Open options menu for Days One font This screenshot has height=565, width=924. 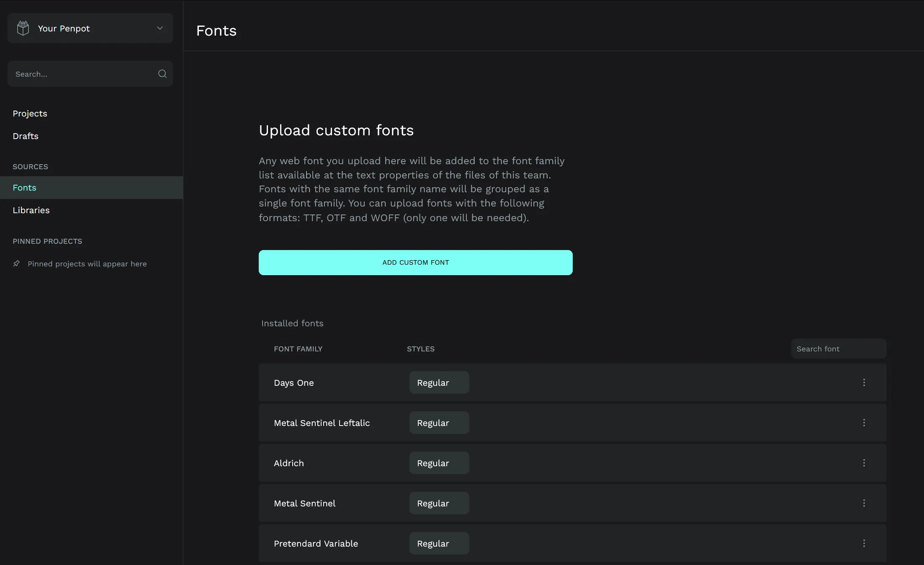click(864, 382)
